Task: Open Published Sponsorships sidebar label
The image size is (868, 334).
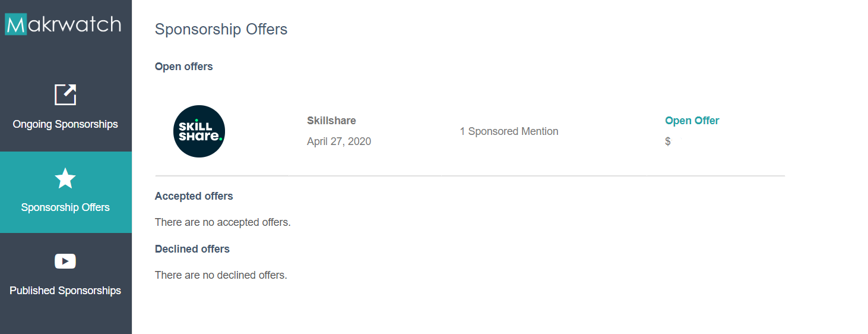Action: (65, 291)
